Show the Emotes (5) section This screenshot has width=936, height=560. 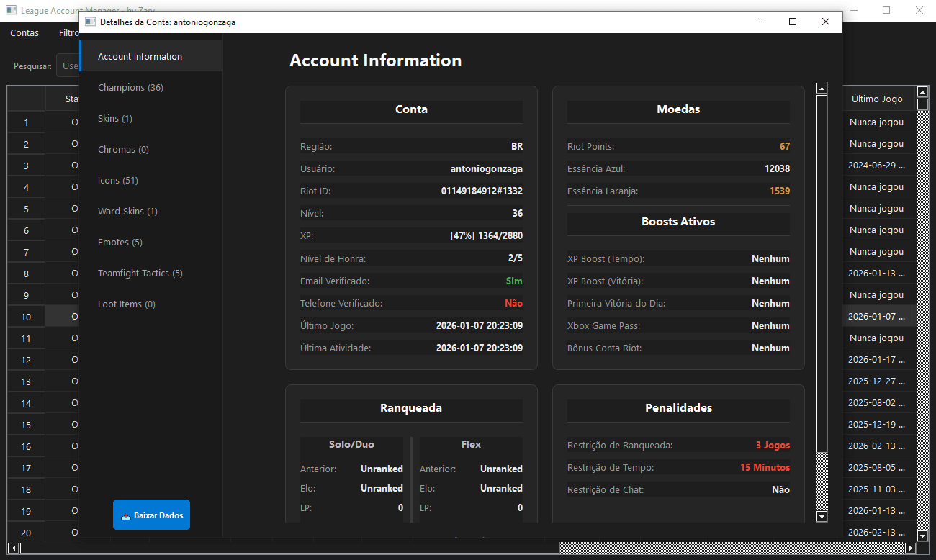[x=120, y=242]
